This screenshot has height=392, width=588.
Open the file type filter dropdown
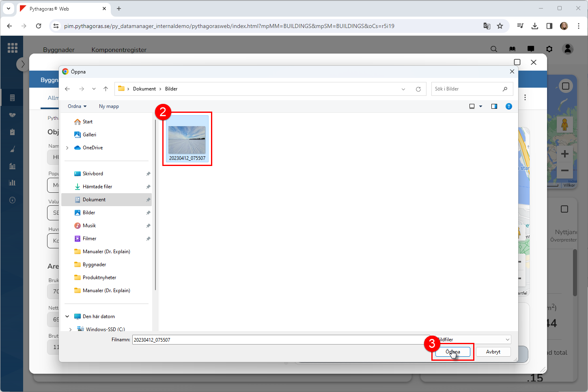click(x=473, y=340)
